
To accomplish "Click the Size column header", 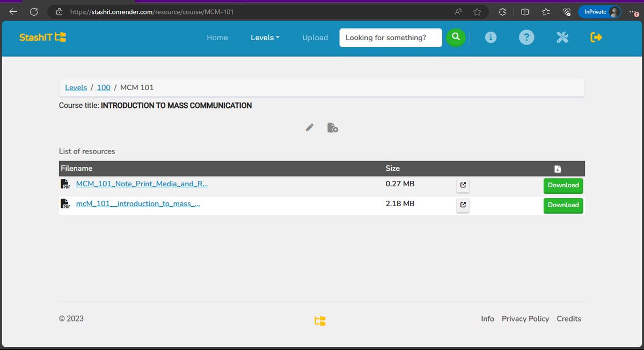I will [x=393, y=169].
